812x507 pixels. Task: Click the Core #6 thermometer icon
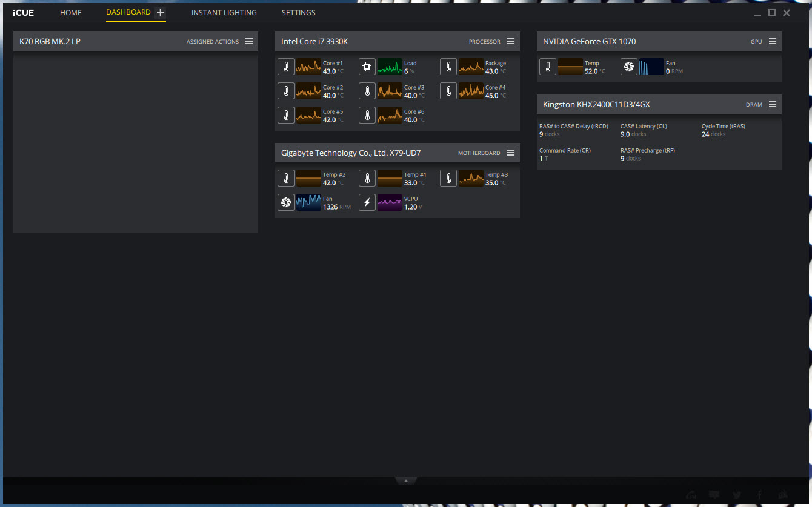point(367,115)
